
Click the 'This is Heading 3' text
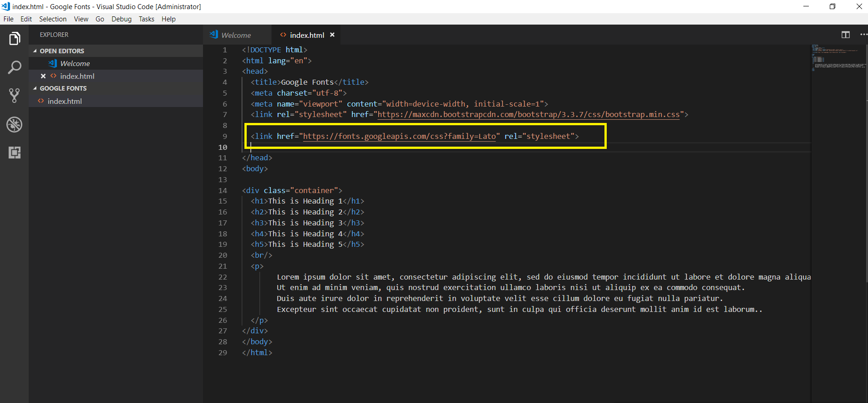[x=305, y=223]
